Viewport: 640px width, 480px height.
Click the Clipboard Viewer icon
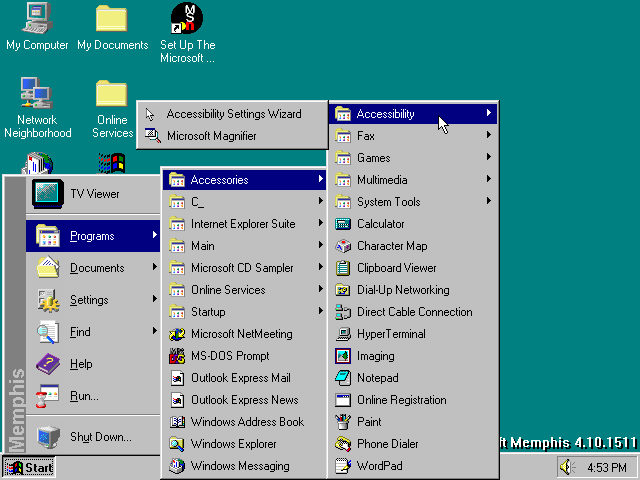pos(343,268)
